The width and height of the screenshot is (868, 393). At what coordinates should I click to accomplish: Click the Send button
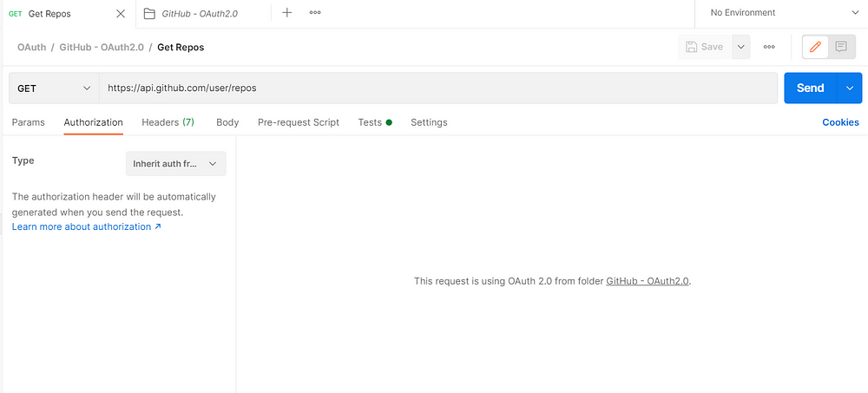810,88
